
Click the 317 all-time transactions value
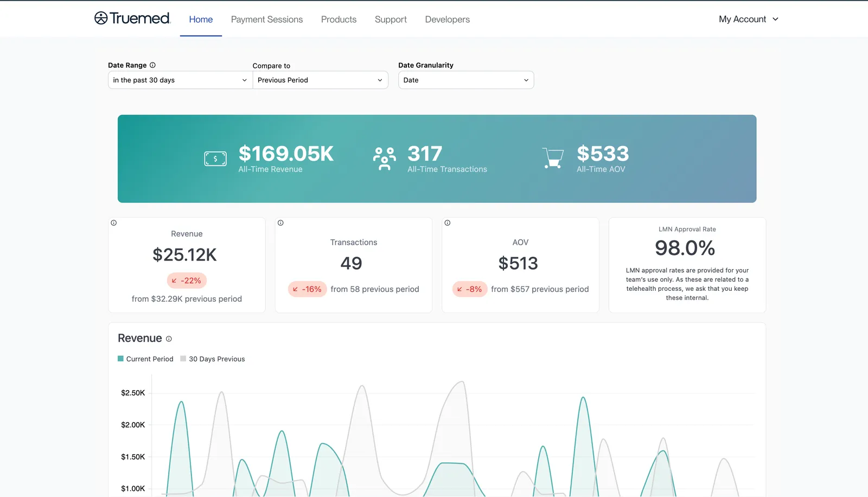tap(425, 154)
